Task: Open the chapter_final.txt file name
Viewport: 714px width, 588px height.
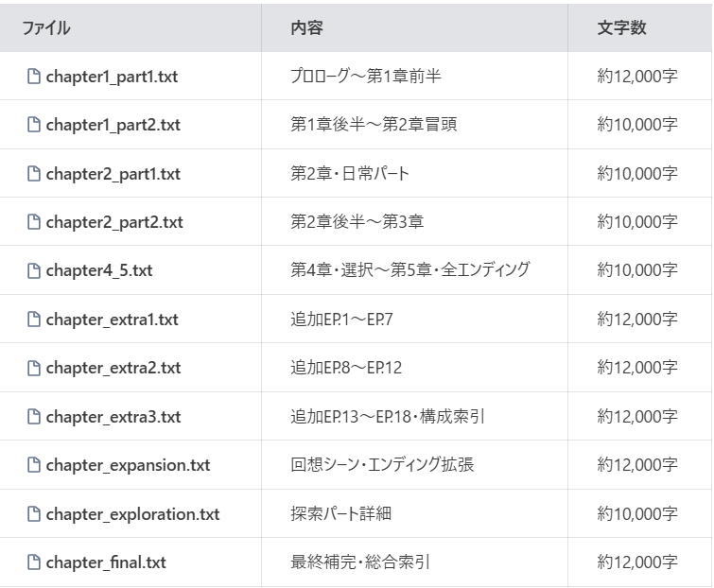Action: click(x=105, y=562)
